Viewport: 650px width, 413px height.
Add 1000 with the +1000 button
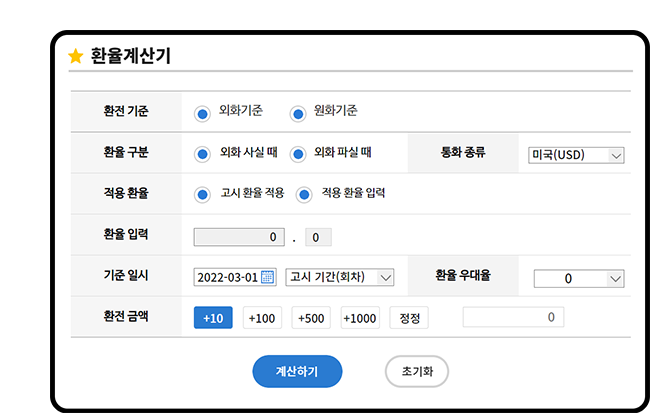(x=359, y=318)
